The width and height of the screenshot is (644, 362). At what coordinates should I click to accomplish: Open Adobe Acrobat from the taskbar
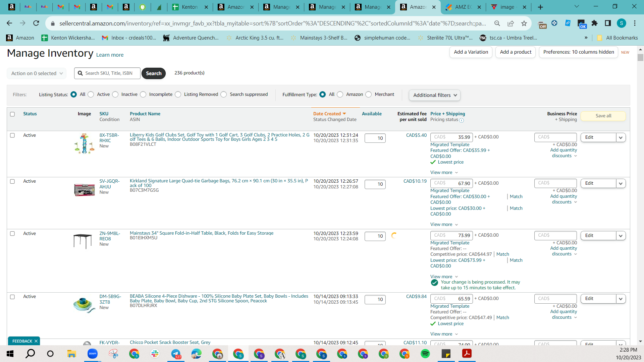pos(467,354)
